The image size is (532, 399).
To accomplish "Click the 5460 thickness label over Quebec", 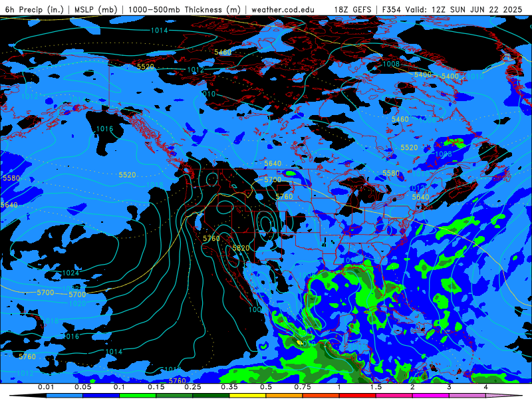I will (400, 119).
